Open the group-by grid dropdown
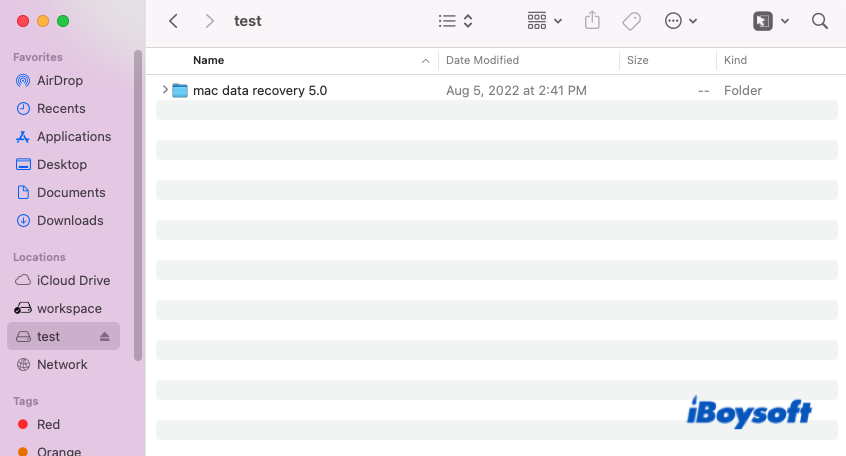This screenshot has height=456, width=846. click(x=544, y=21)
